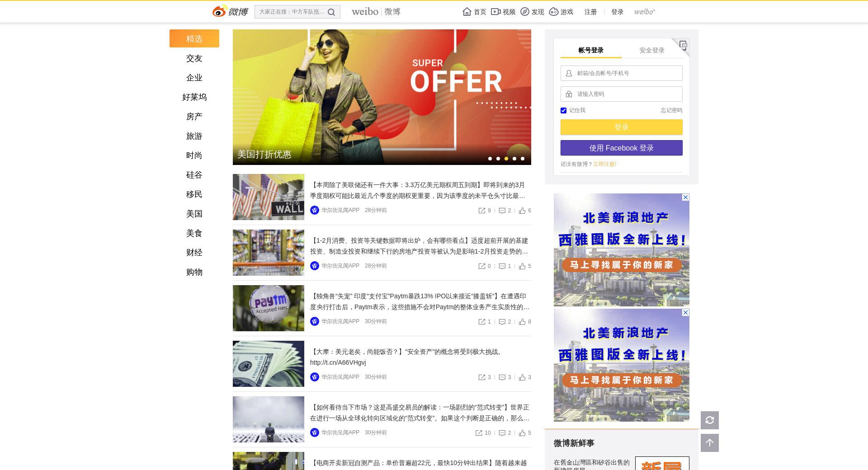
Task: Click 使用 Facebook 登录 button
Action: (622, 148)
